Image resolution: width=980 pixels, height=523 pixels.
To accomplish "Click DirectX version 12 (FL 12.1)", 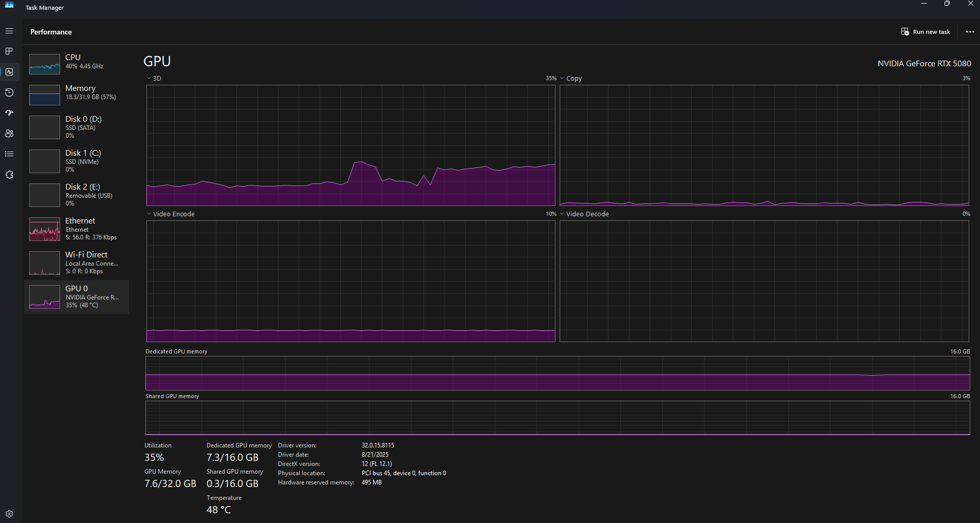I will click(x=377, y=464).
